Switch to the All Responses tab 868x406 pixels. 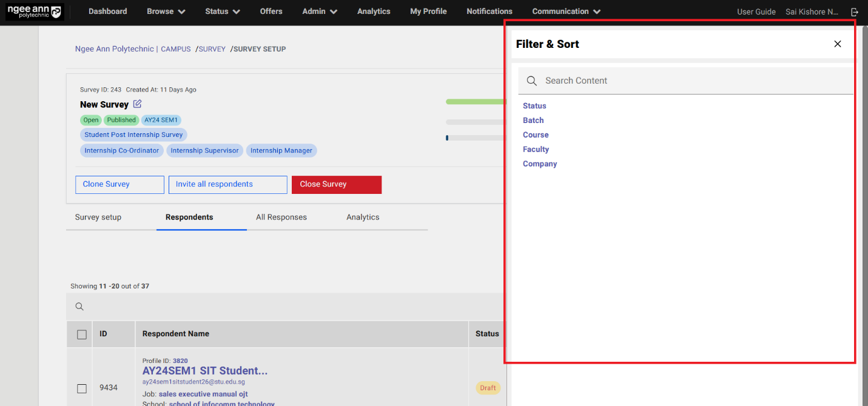click(281, 217)
